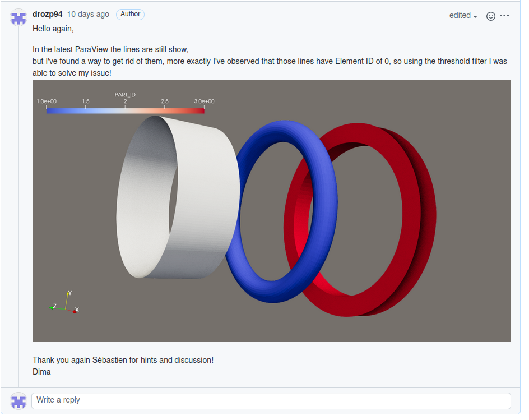Screen dimensions: 529x420
Task: Click the 'Dima' signature text
Action: [41, 372]
